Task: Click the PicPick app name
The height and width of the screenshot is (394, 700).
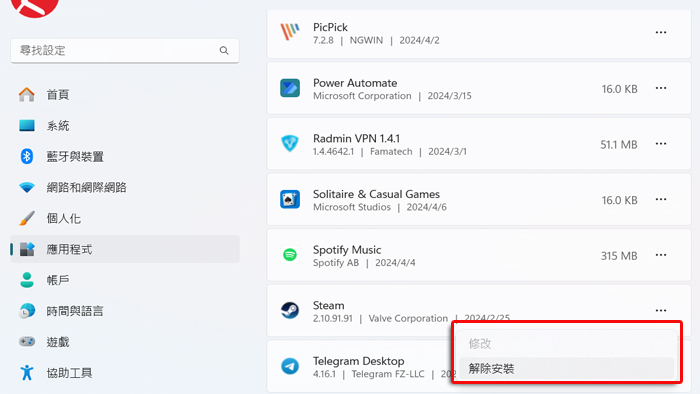Action: point(330,27)
